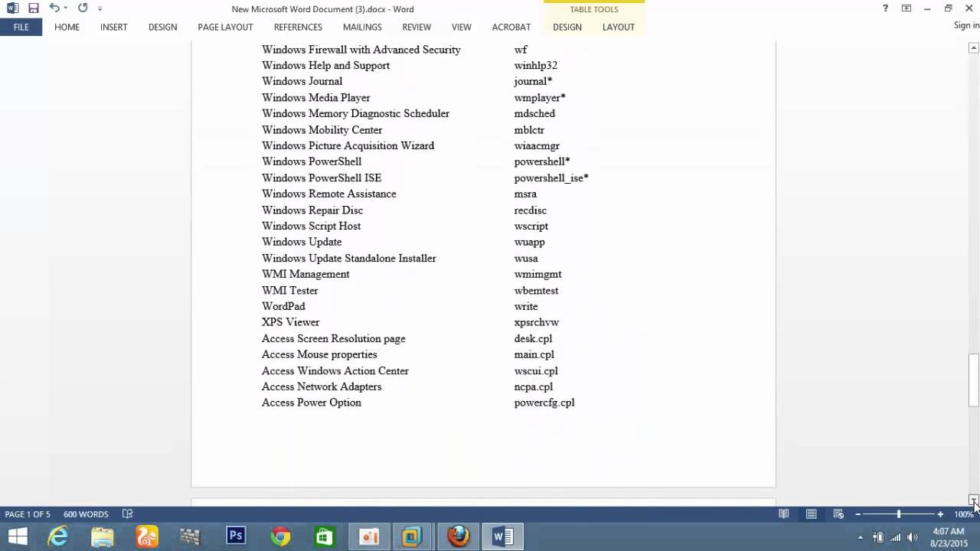Click 'Windows Media Player' table cell
The width and height of the screenshot is (980, 551).
coord(315,98)
